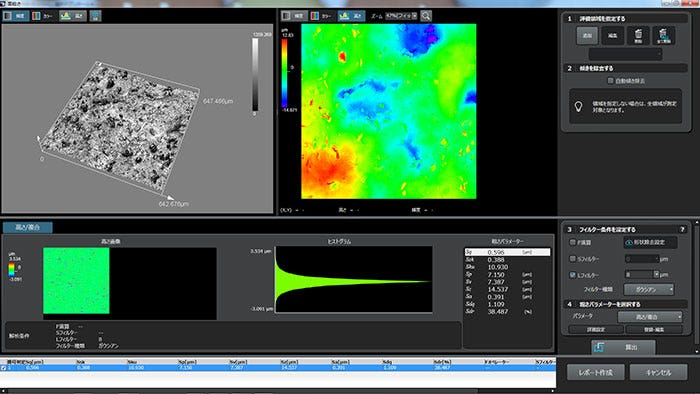Click the キャンセル cancel button
700x394 pixels.
point(658,372)
